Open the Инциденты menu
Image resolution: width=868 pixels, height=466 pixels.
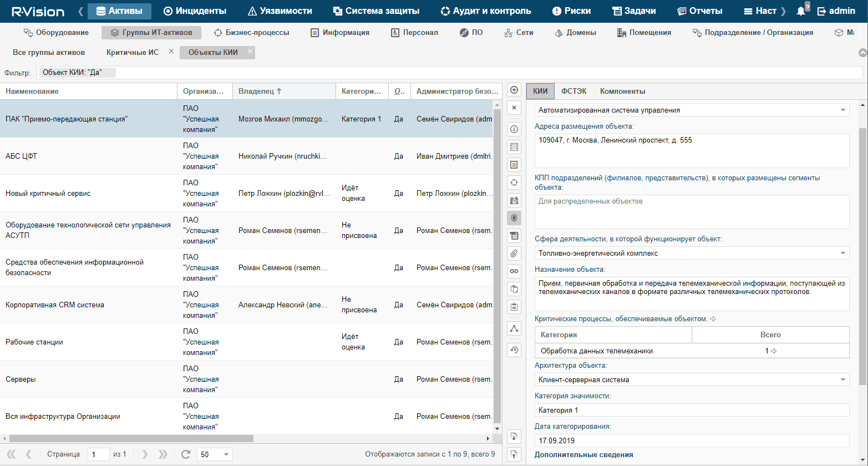click(195, 11)
